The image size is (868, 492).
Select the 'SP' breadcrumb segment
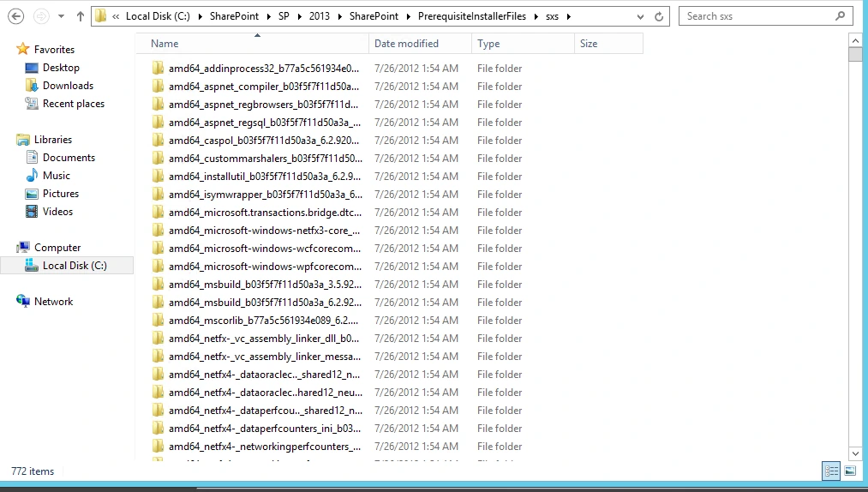click(x=284, y=16)
